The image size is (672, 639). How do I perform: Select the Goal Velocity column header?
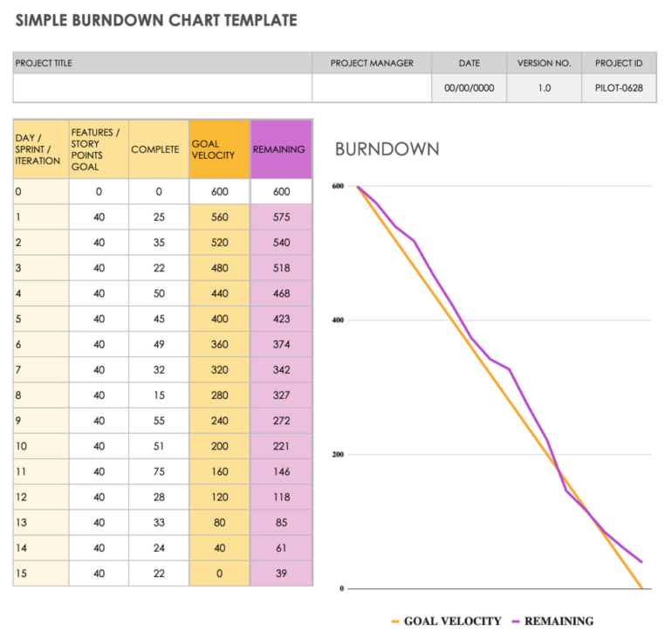pyautogui.click(x=219, y=149)
